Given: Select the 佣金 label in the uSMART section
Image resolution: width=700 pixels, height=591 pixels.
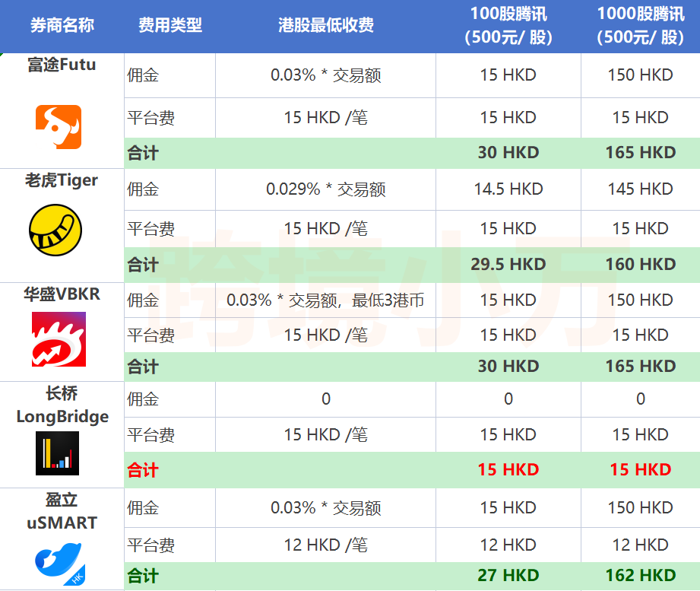Looking at the screenshot, I should 143,508.
